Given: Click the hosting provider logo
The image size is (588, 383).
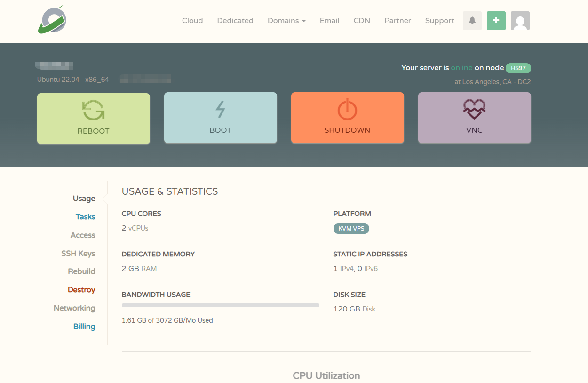Looking at the screenshot, I should pos(52,21).
